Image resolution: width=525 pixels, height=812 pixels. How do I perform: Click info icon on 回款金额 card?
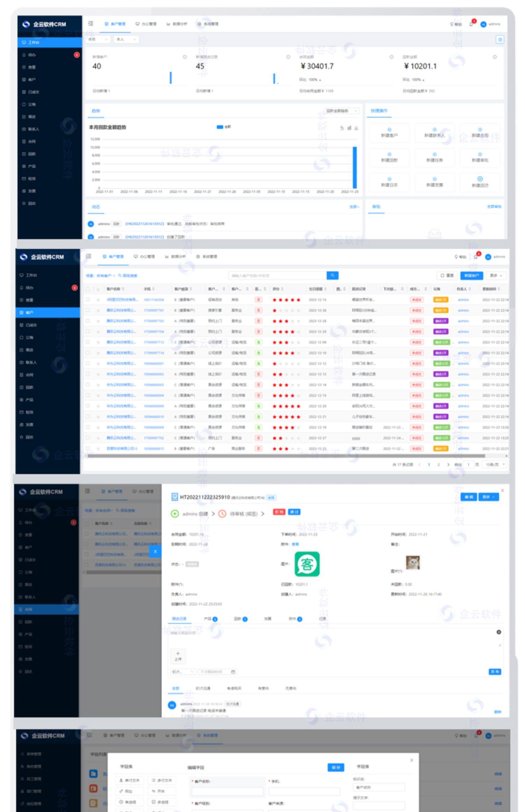pyautogui.click(x=495, y=57)
